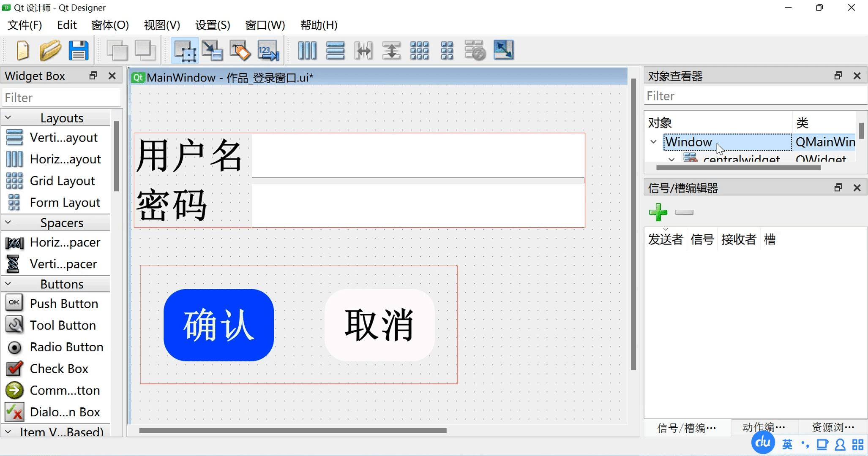The width and height of the screenshot is (868, 456).
Task: Collapse the Layouts category in Widget Box
Action: [8, 118]
